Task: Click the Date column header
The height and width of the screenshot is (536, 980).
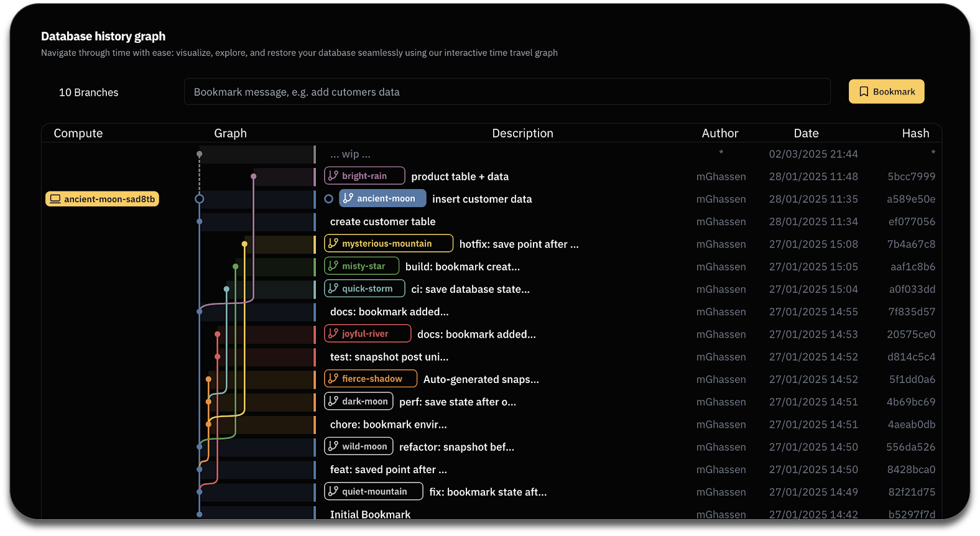Action: pyautogui.click(x=807, y=133)
